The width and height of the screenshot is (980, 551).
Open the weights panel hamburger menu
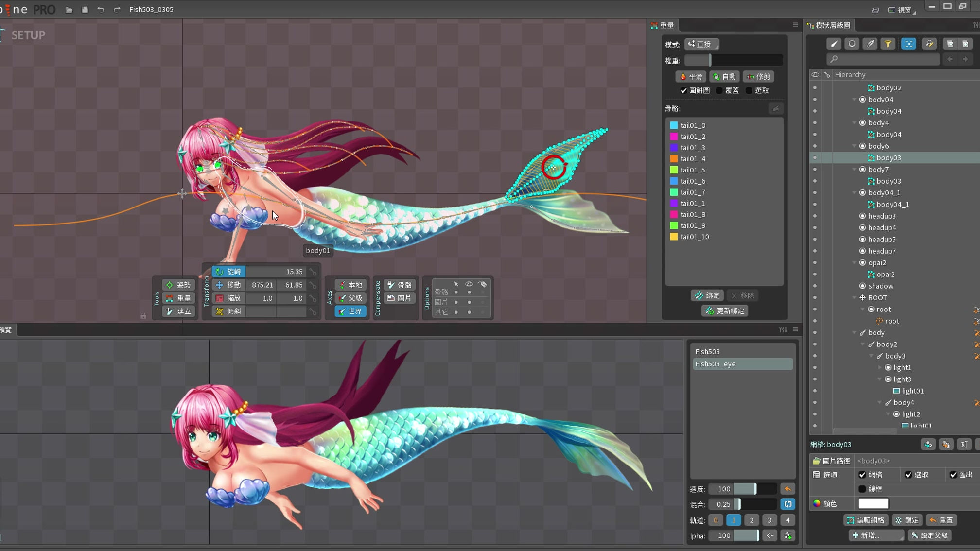click(795, 25)
